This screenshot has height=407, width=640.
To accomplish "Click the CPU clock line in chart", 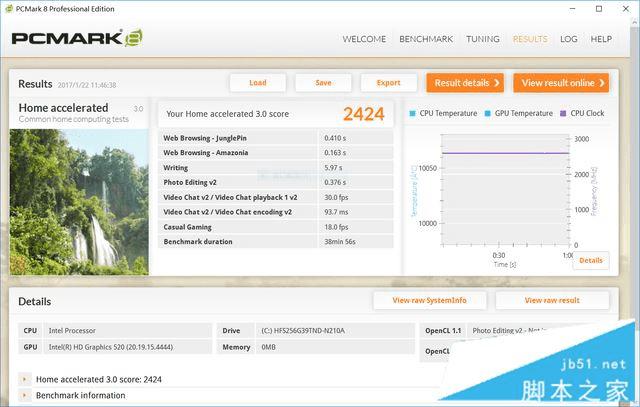I will [506, 153].
